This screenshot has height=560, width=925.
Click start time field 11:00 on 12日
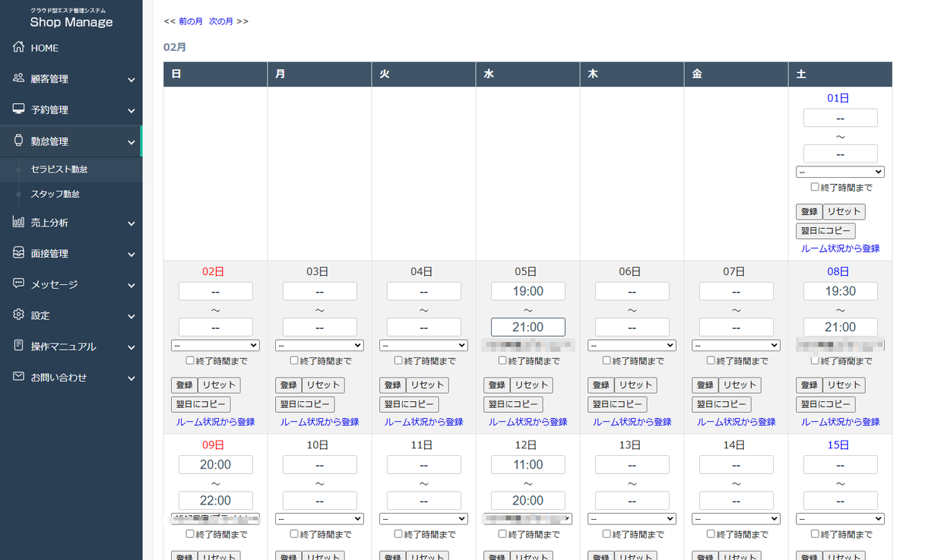pos(528,464)
